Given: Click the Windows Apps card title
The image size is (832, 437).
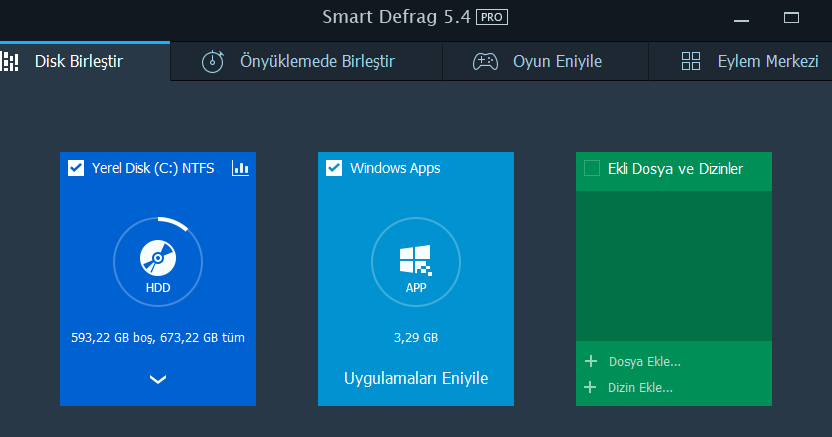Looking at the screenshot, I should tap(395, 168).
